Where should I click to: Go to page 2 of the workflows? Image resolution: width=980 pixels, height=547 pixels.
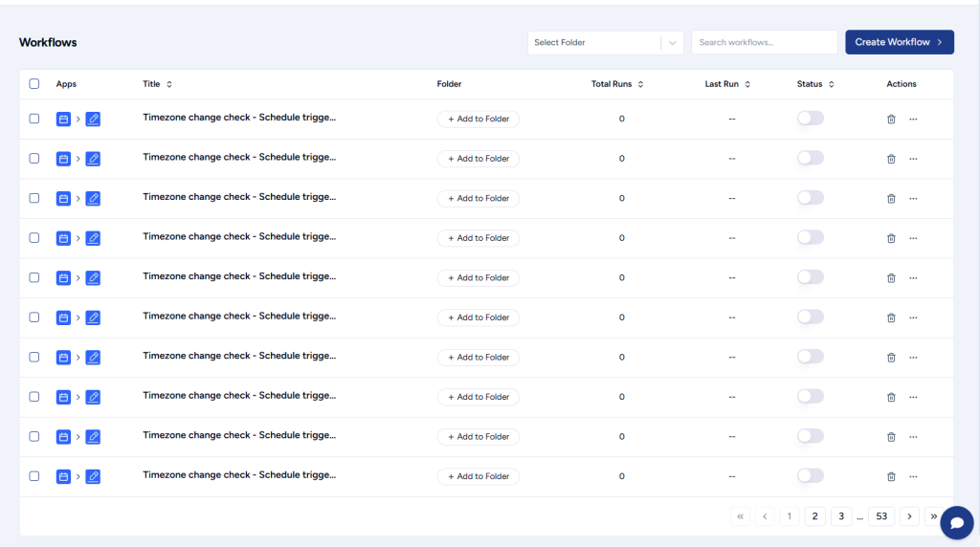[814, 516]
